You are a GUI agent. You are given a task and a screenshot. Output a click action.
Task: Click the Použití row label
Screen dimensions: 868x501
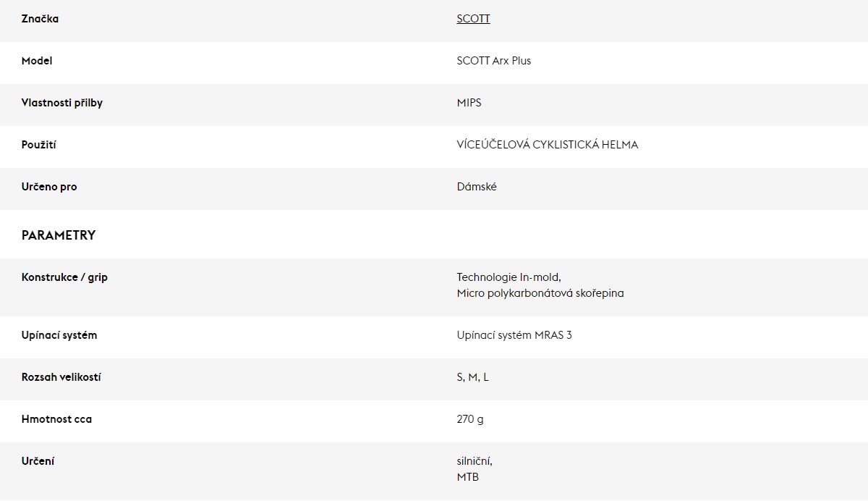pyautogui.click(x=39, y=145)
